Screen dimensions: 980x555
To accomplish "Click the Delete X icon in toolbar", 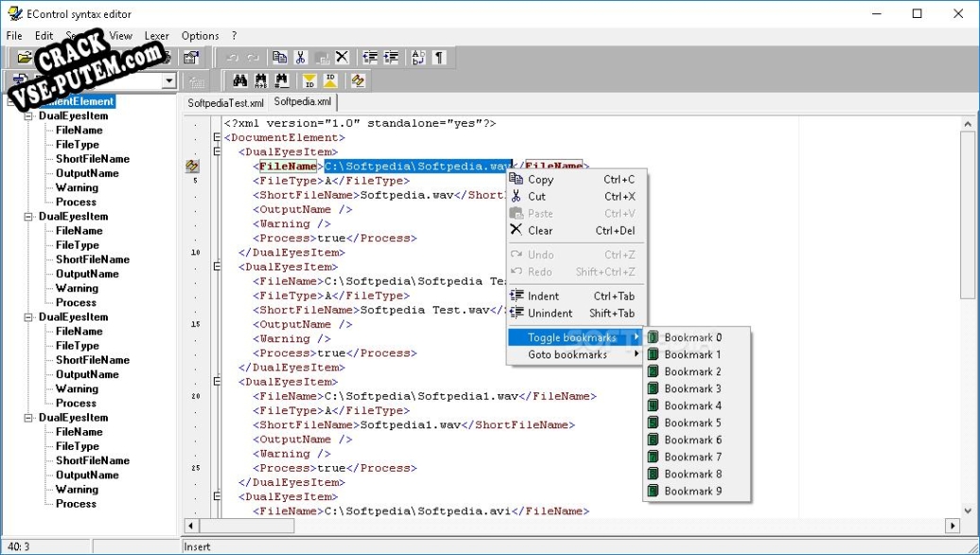I will click(x=341, y=58).
